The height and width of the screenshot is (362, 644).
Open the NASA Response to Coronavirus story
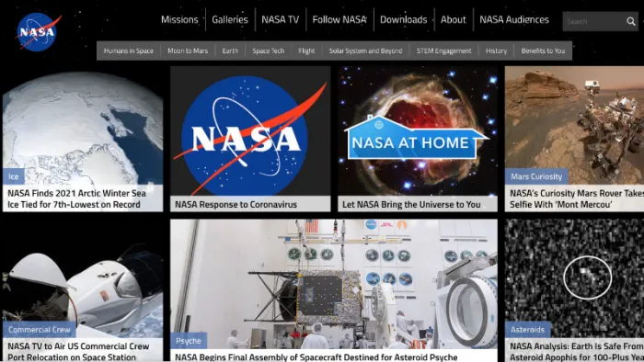236,204
